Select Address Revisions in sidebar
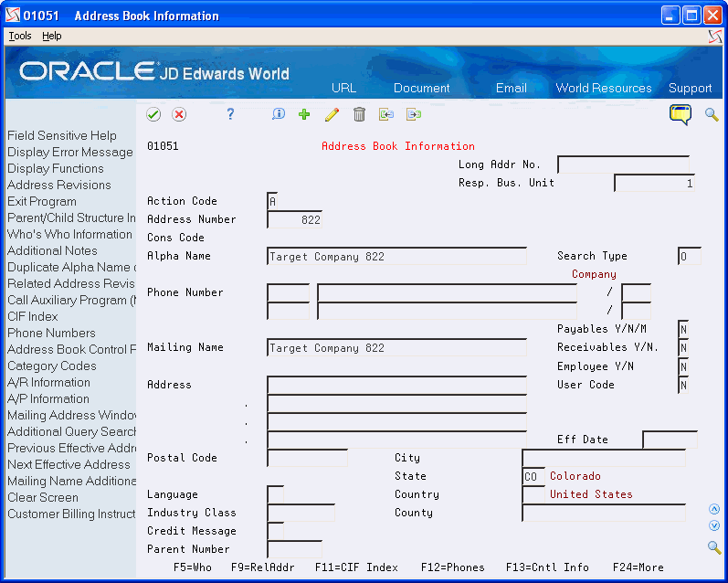Image resolution: width=728 pixels, height=583 pixels. pyautogui.click(x=59, y=185)
